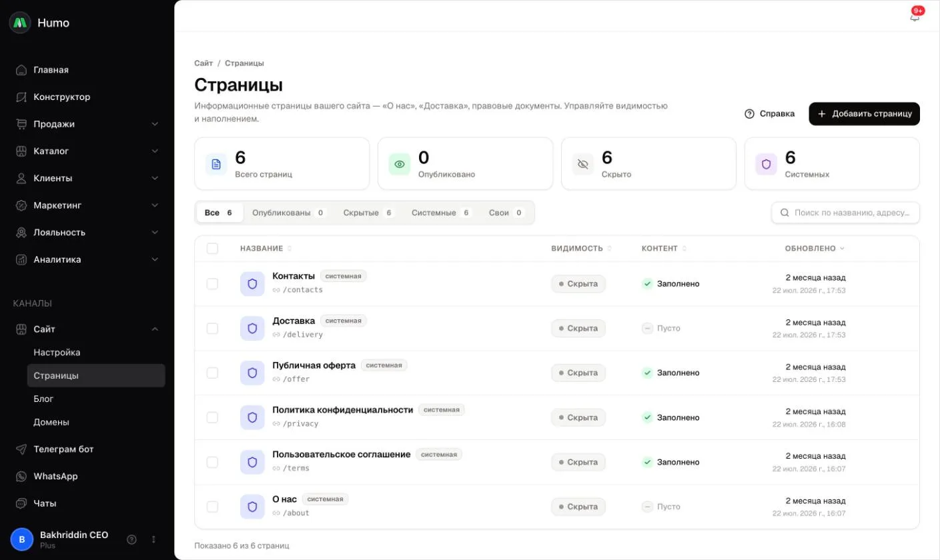Click Пусто status in Доставка row

[661, 329]
